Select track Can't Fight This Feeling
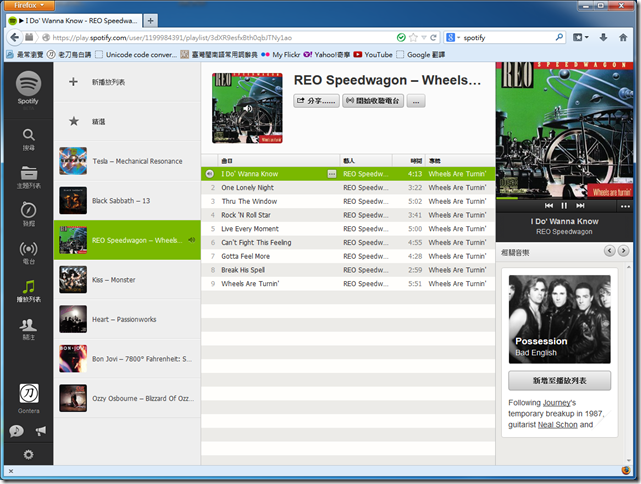The height and width of the screenshot is (484, 641). click(348, 242)
